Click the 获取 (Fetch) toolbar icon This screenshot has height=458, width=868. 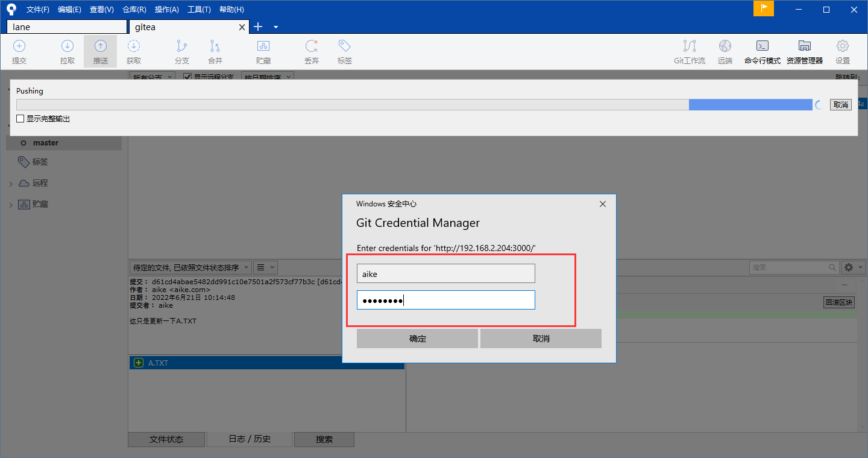[x=134, y=52]
